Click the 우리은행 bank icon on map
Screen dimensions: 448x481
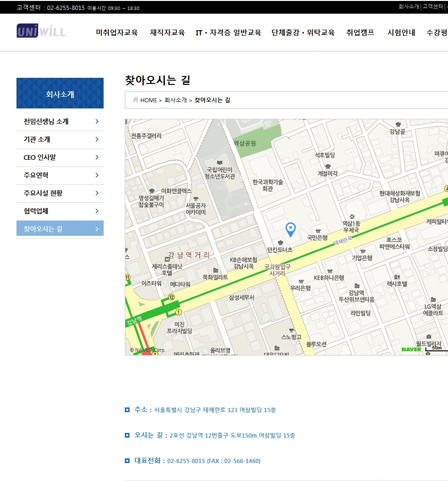pos(301,282)
